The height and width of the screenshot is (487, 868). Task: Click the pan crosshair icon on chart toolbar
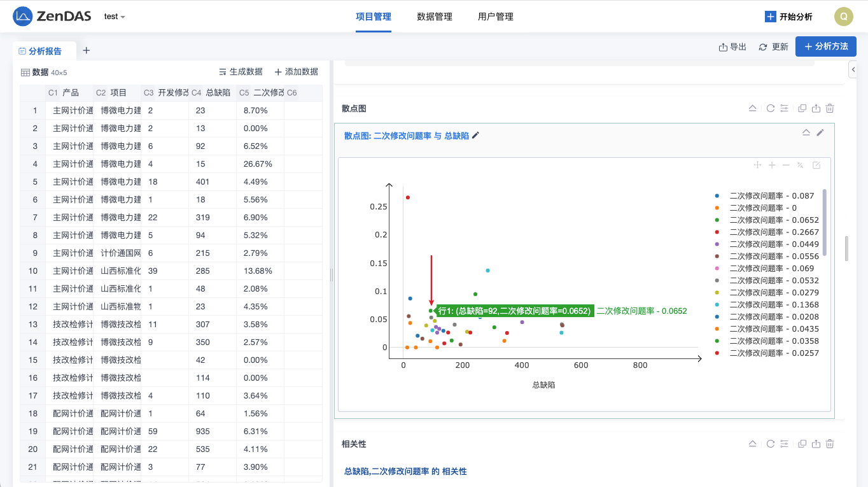click(757, 166)
